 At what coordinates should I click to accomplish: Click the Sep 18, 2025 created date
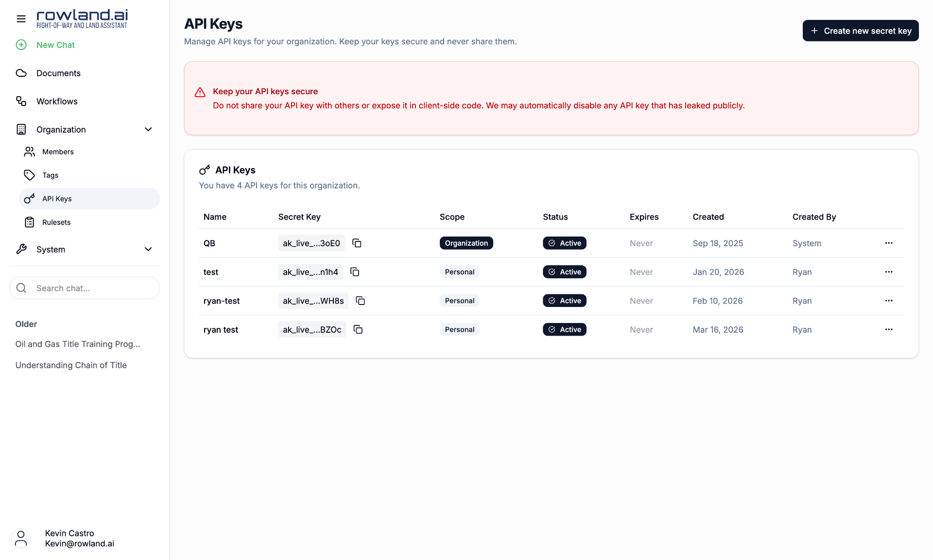click(718, 243)
